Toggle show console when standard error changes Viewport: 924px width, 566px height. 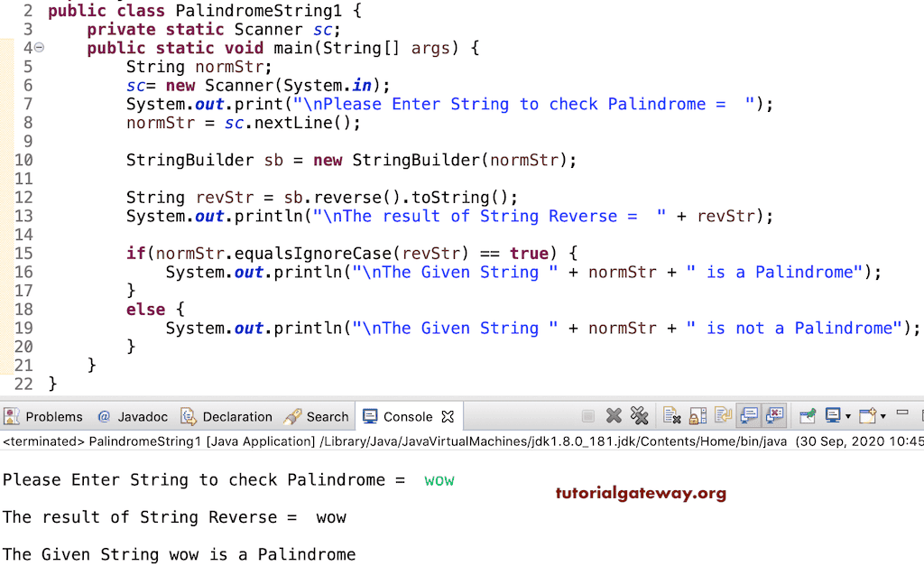tap(772, 415)
